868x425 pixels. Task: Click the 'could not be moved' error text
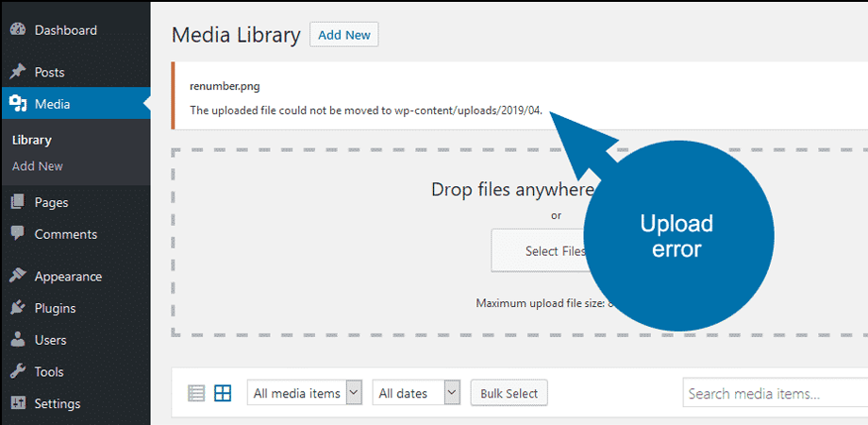pyautogui.click(x=366, y=110)
